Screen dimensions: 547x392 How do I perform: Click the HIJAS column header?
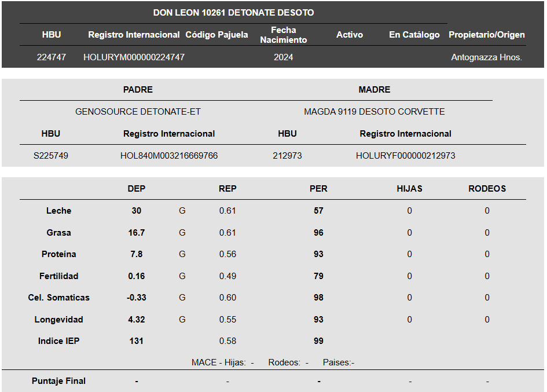410,189
